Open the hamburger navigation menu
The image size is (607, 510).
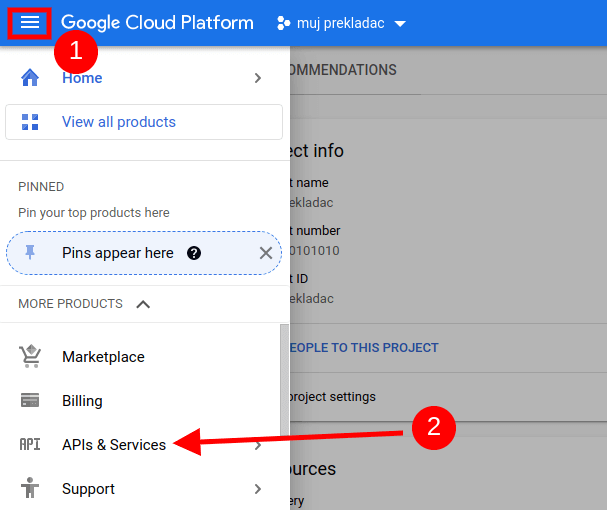(x=30, y=22)
